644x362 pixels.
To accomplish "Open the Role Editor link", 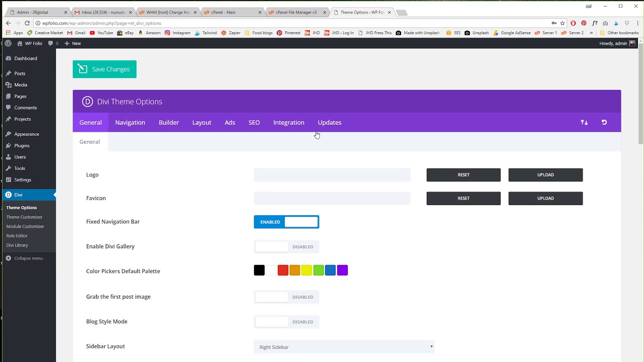I will 17,236.
